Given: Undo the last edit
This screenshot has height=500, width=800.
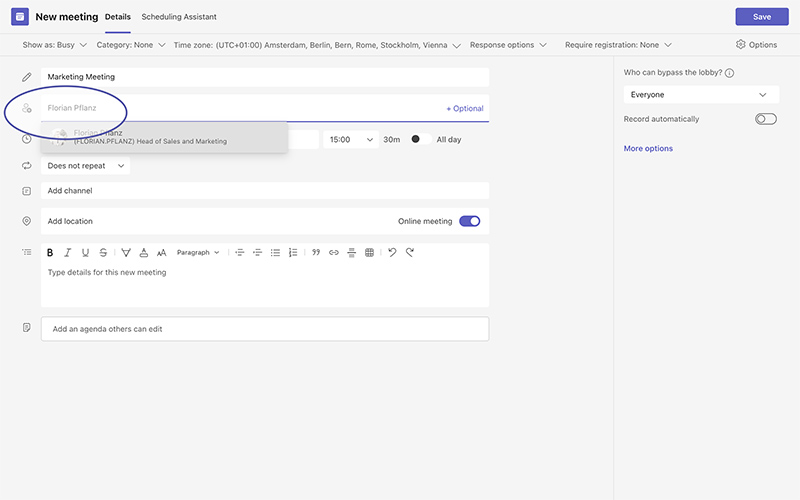Looking at the screenshot, I should pos(392,253).
